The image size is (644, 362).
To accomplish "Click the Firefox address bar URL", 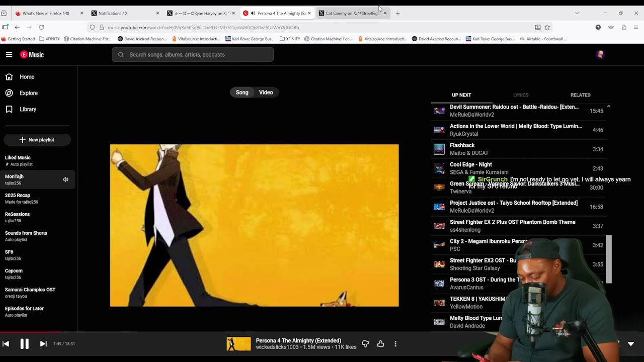I will (203, 27).
